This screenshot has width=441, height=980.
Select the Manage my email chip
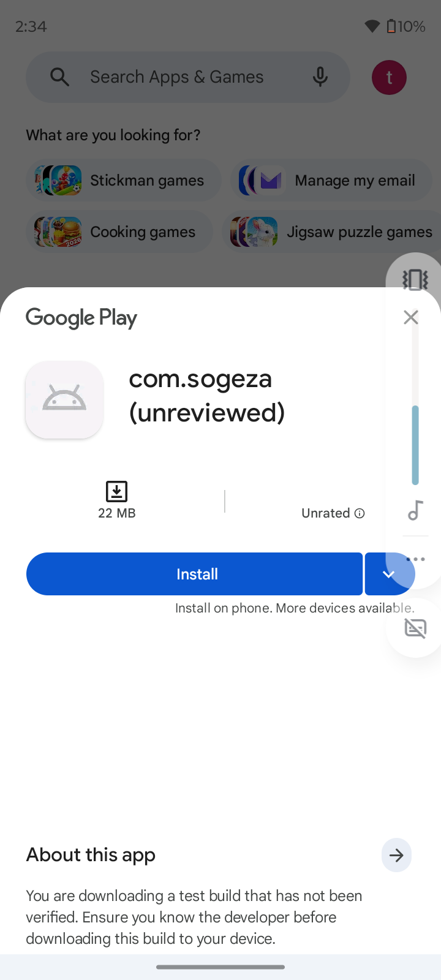pos(331,181)
